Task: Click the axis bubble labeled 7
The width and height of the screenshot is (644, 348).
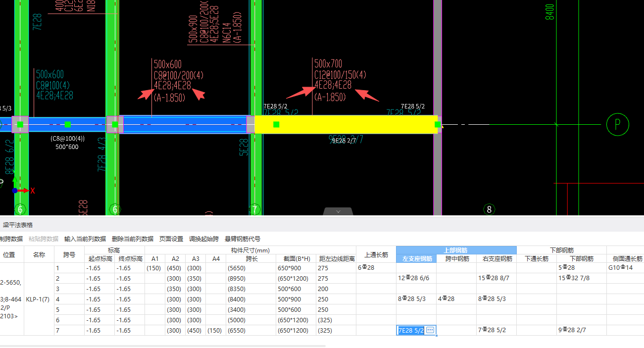Action: click(x=254, y=209)
